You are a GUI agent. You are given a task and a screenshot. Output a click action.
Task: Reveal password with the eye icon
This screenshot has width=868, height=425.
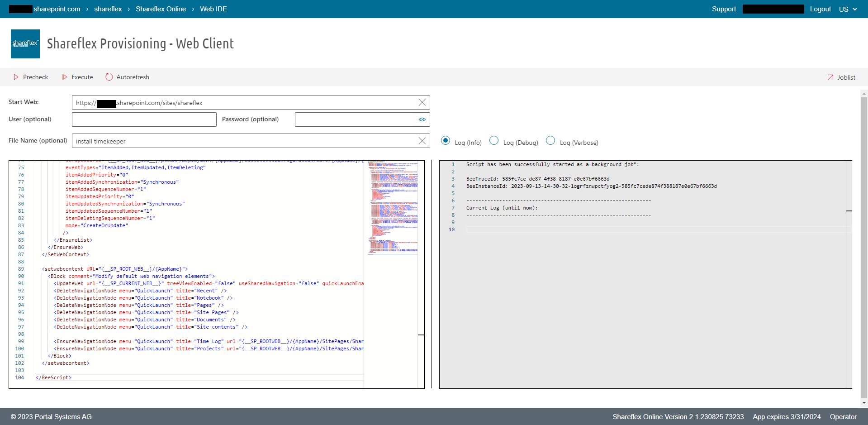click(x=422, y=119)
